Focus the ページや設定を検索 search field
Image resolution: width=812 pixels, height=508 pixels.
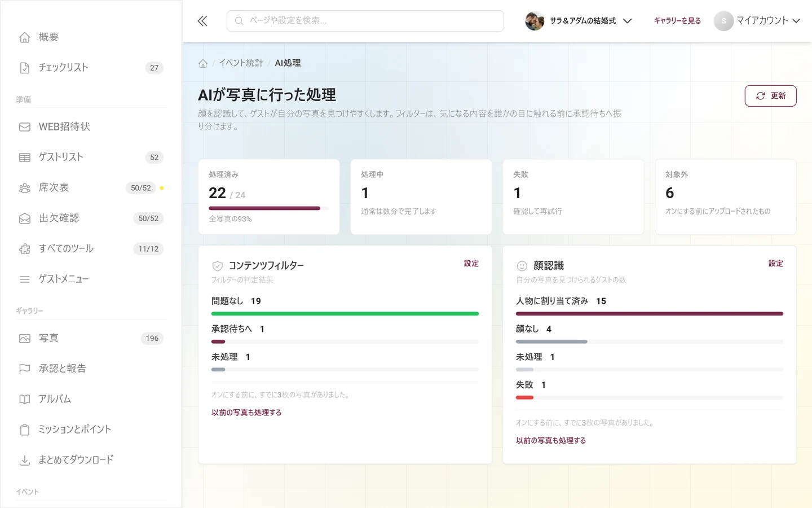coord(365,21)
